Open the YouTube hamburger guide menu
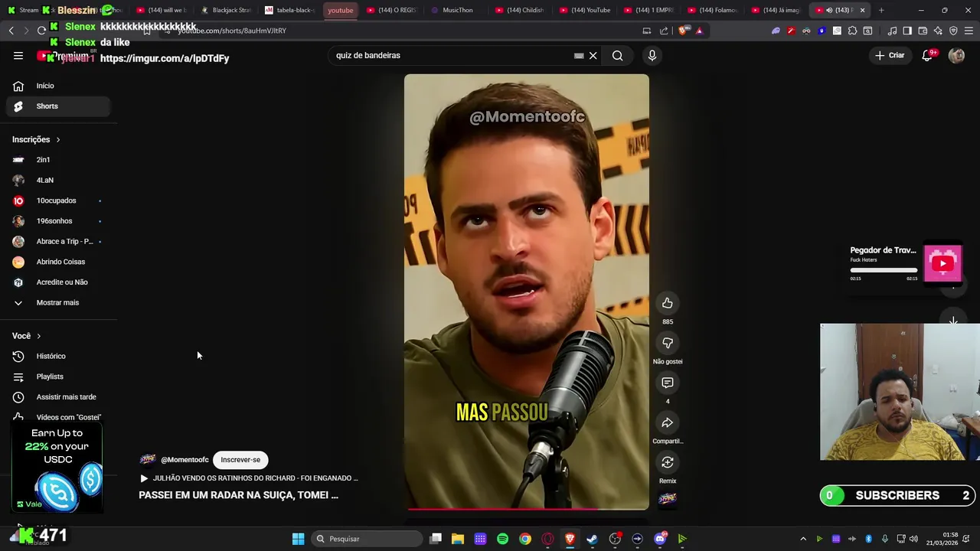Image resolution: width=980 pixels, height=551 pixels. (x=18, y=55)
